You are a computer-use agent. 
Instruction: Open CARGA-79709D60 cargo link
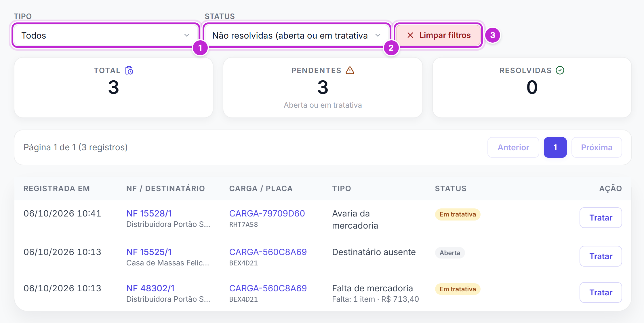click(267, 213)
